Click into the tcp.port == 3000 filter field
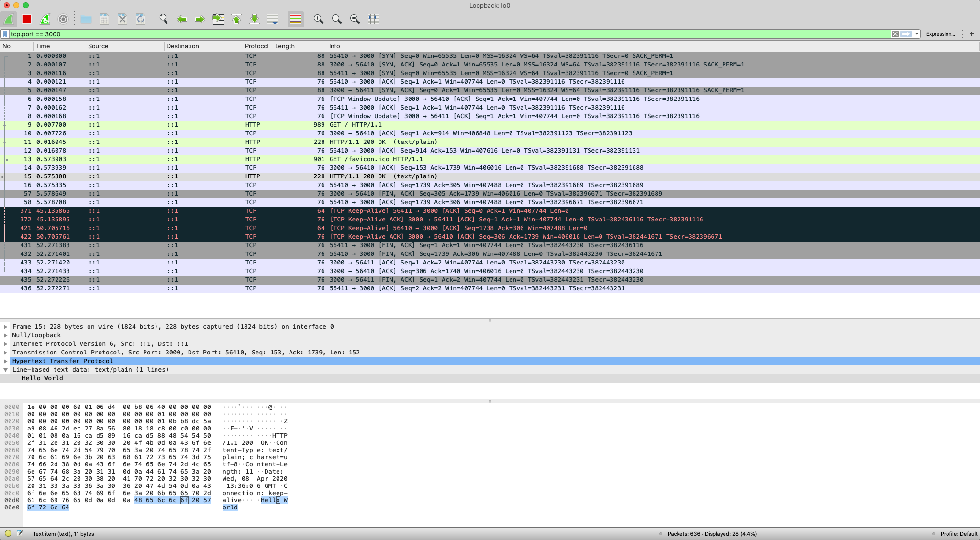Viewport: 980px width, 540px height. pos(450,34)
